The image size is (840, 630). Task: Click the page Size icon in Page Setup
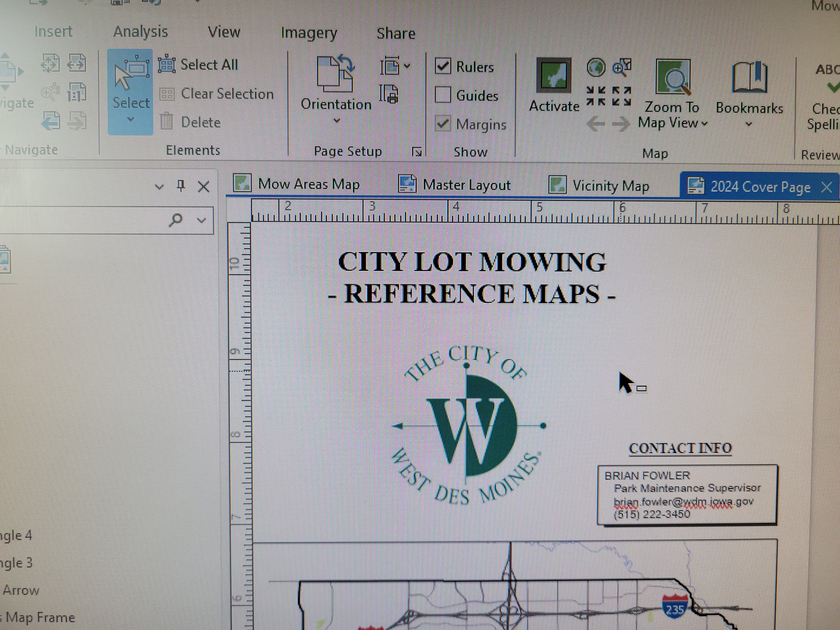(x=390, y=66)
